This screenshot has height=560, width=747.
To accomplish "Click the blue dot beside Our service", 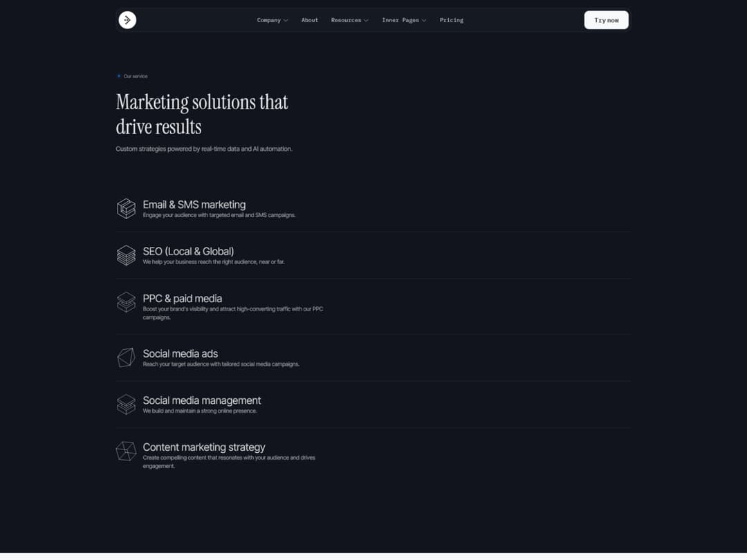I will (x=119, y=76).
